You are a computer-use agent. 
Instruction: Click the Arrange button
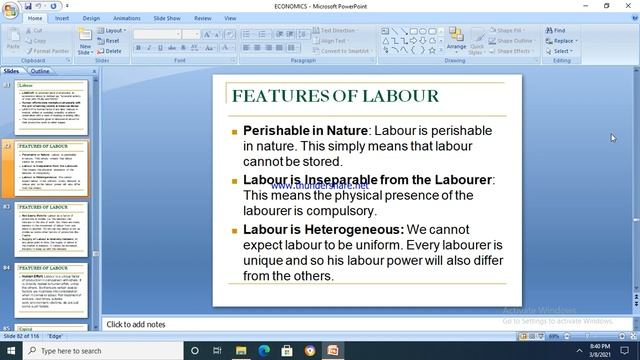pyautogui.click(x=456, y=40)
